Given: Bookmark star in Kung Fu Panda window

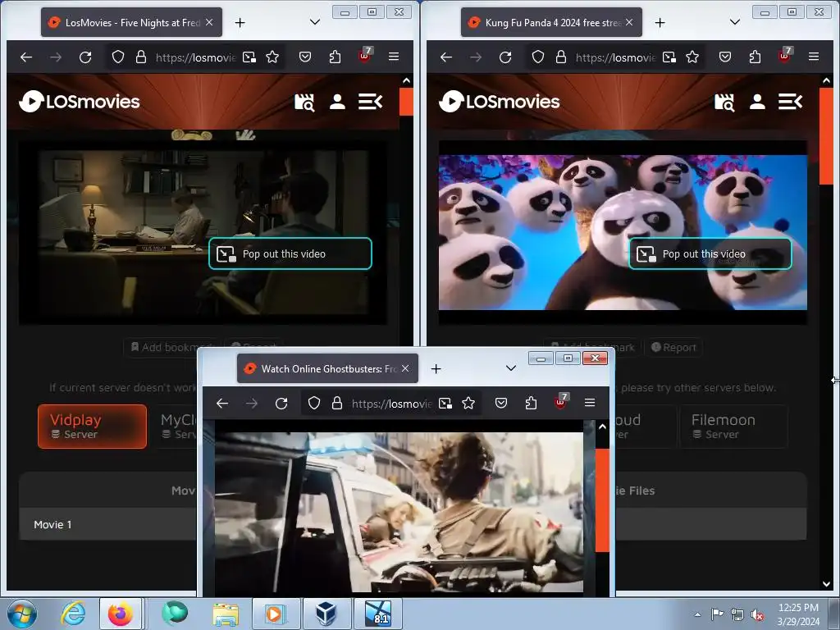Looking at the screenshot, I should pos(692,57).
